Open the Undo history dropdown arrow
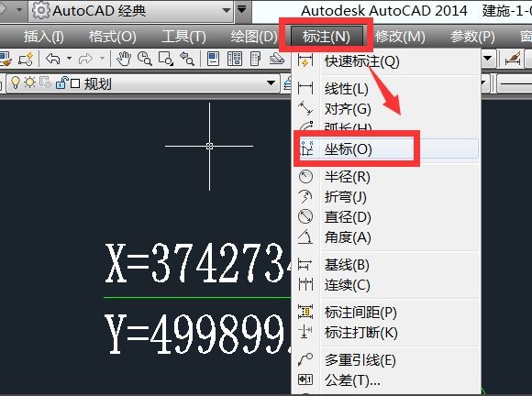The height and width of the screenshot is (396, 532). 69,59
